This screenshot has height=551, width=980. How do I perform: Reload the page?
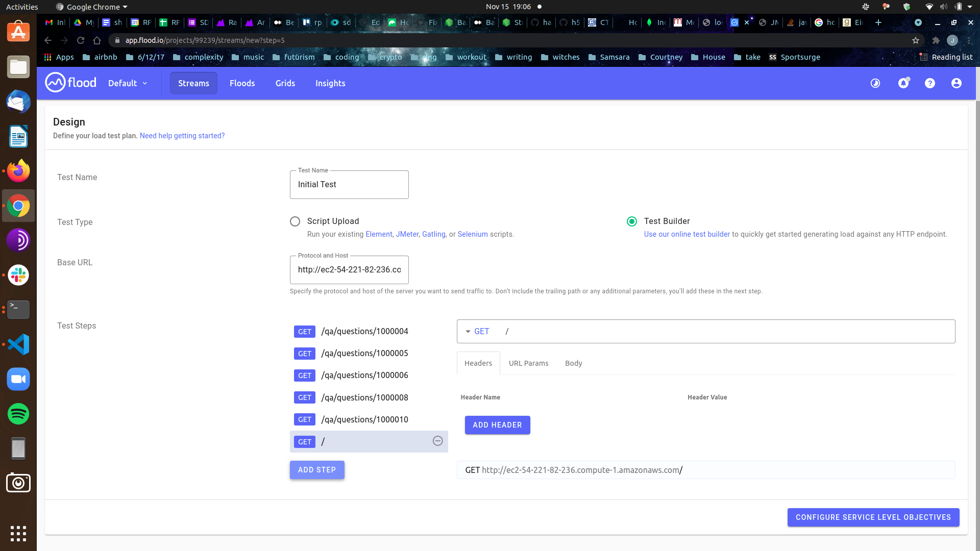point(81,40)
